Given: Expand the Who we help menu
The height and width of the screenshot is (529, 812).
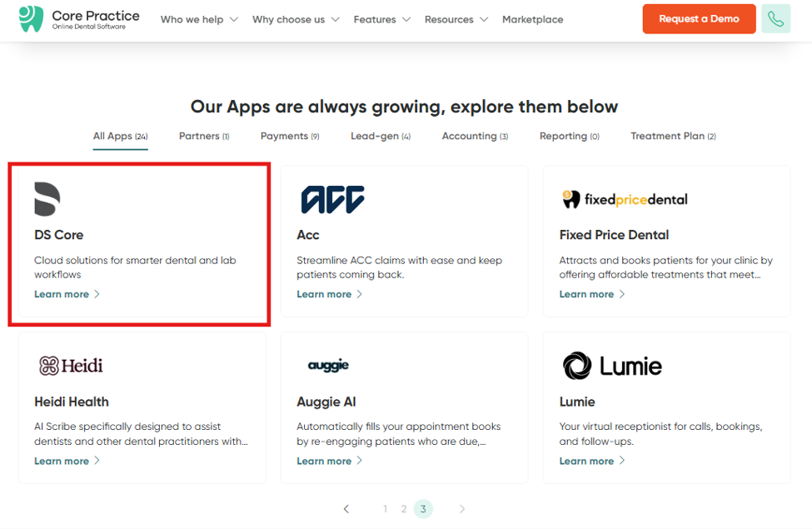Looking at the screenshot, I should [x=199, y=19].
